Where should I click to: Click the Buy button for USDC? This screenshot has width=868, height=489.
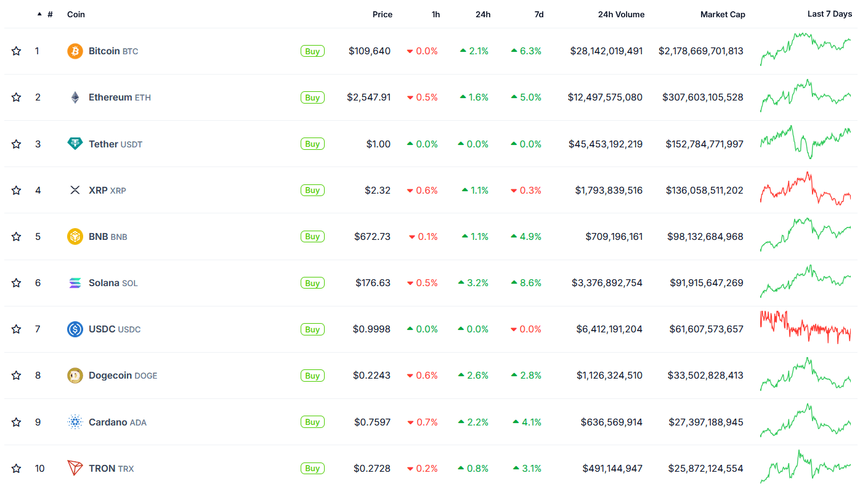click(312, 329)
